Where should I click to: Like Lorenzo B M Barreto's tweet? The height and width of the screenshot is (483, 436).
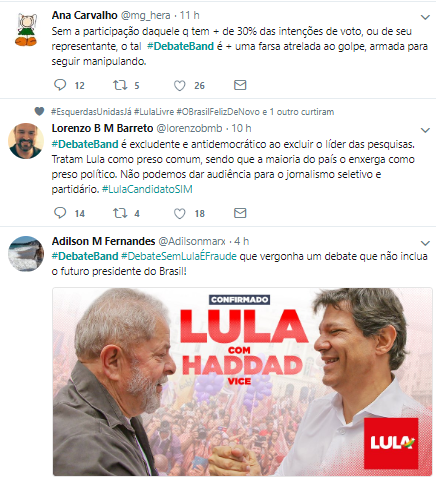180,213
